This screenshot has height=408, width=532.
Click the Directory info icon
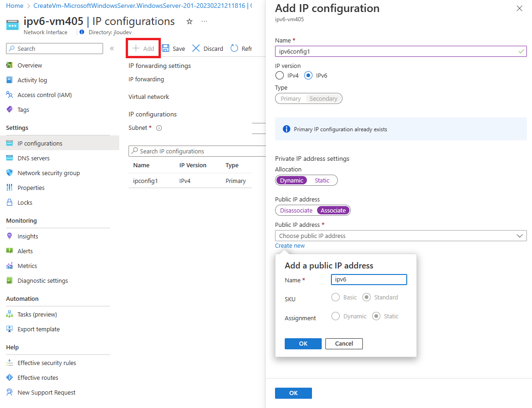pos(82,32)
